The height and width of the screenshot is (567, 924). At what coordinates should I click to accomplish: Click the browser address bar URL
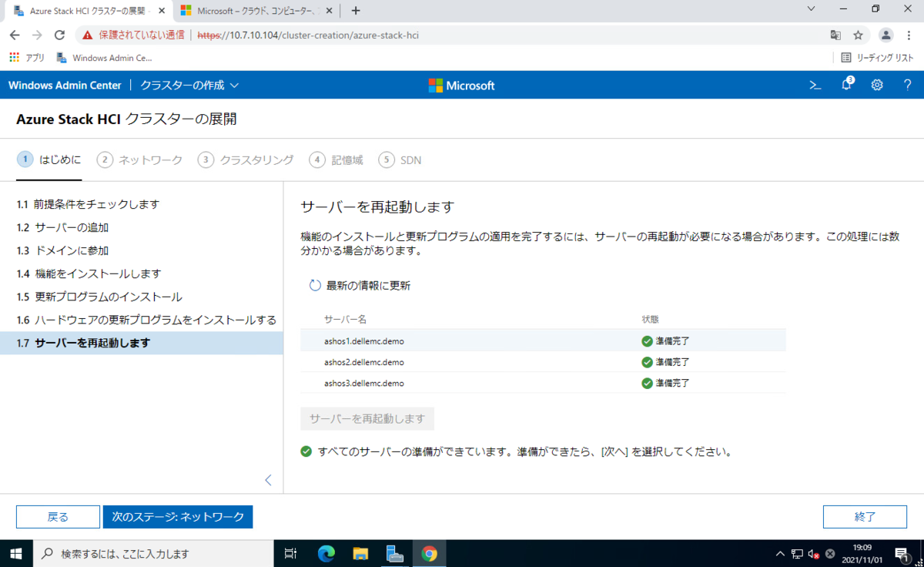[x=308, y=35]
